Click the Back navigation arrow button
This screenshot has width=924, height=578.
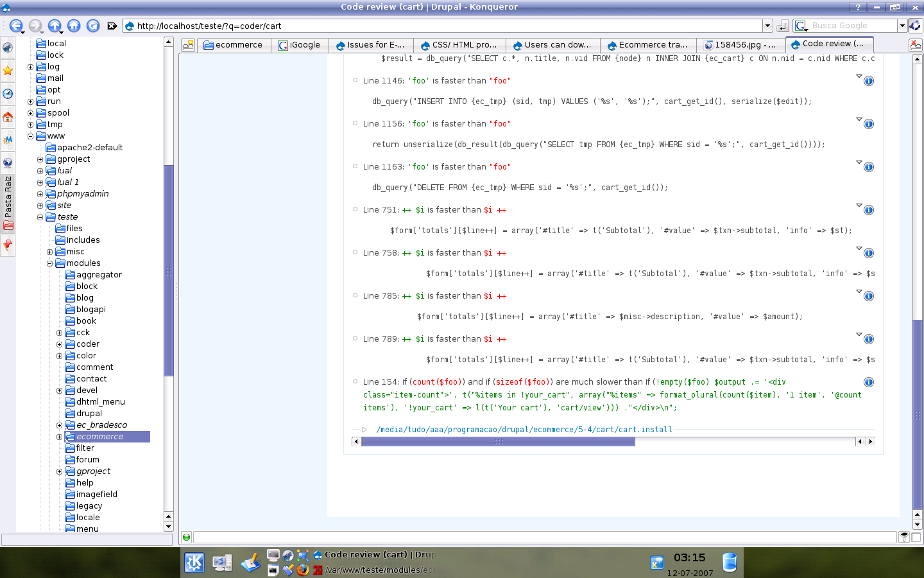coord(15,26)
